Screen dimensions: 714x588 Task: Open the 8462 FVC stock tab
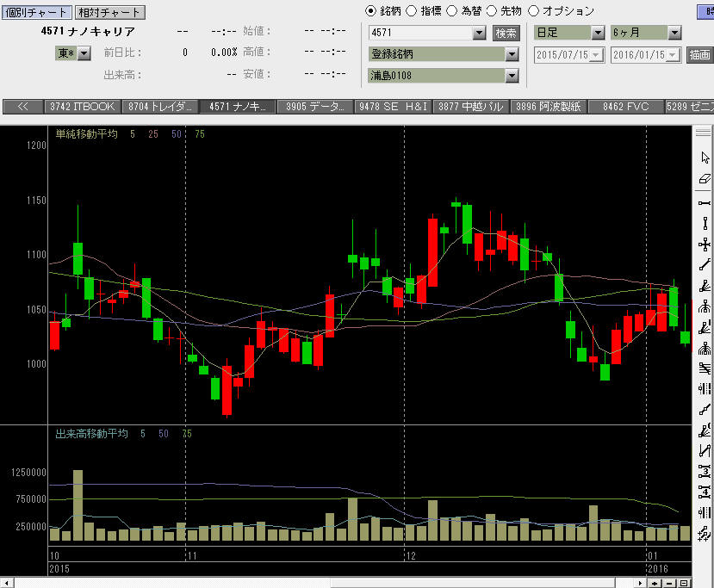626,107
